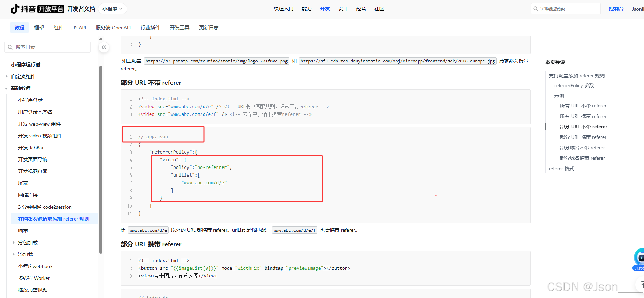Viewport: 644px width, 298px height.
Task: Open 网络连接 tutorial
Action: click(28, 195)
